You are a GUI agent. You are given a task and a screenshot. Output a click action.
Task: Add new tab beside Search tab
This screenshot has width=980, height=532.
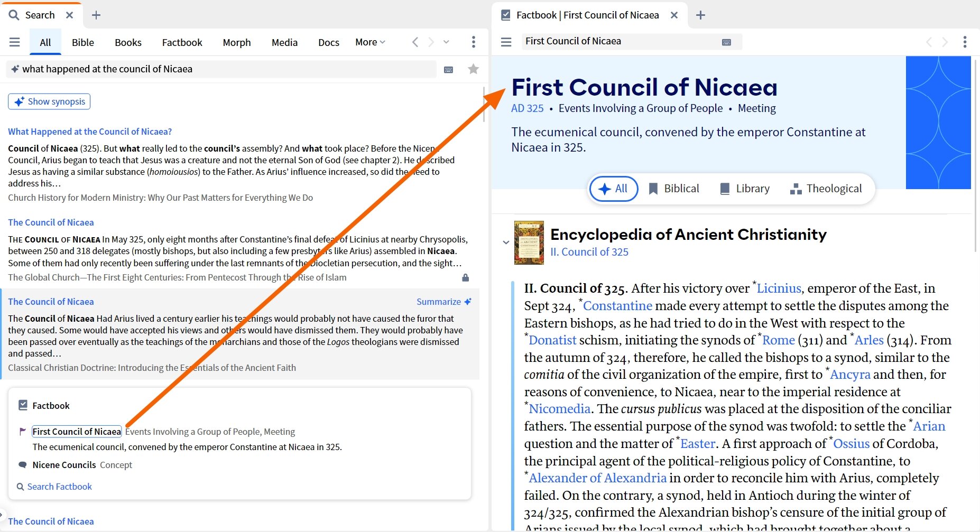click(x=96, y=15)
